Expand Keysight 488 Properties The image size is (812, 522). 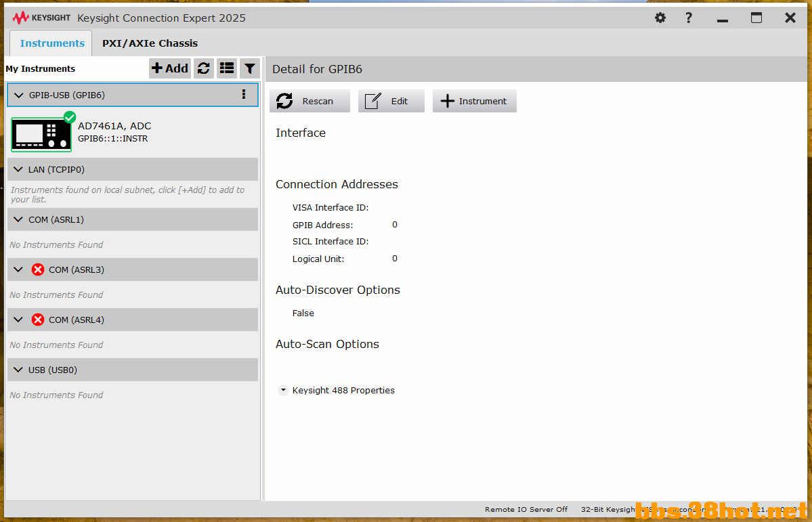click(283, 391)
